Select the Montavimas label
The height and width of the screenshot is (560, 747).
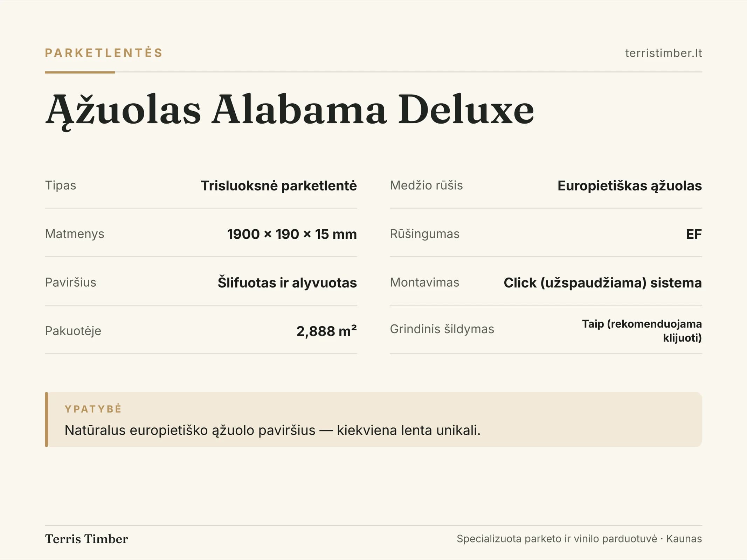424,282
